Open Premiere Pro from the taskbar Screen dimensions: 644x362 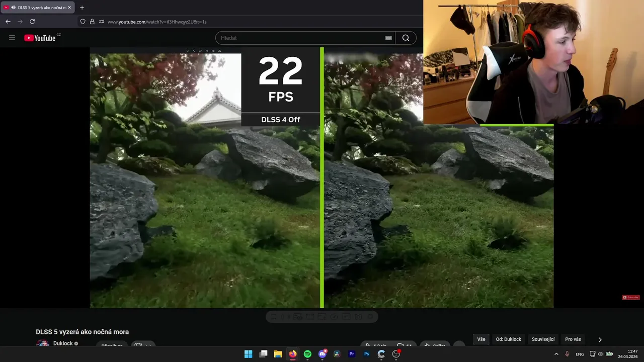tap(352, 354)
